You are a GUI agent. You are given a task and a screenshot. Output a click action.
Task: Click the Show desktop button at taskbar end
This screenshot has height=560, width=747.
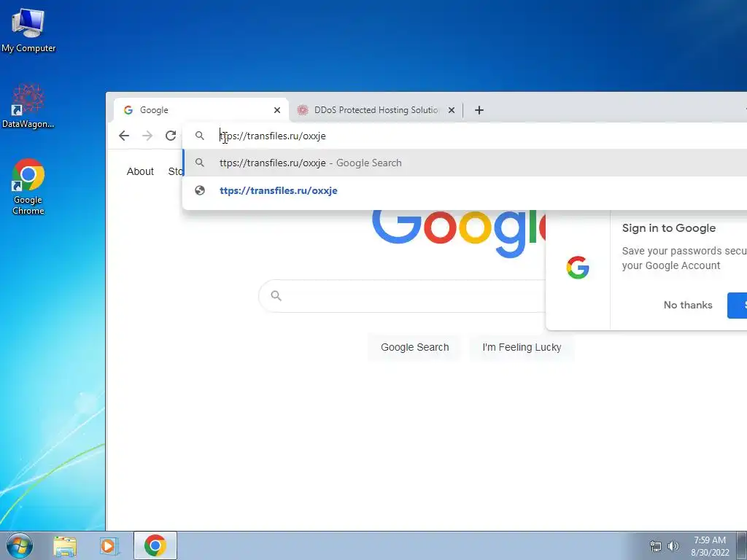point(742,545)
